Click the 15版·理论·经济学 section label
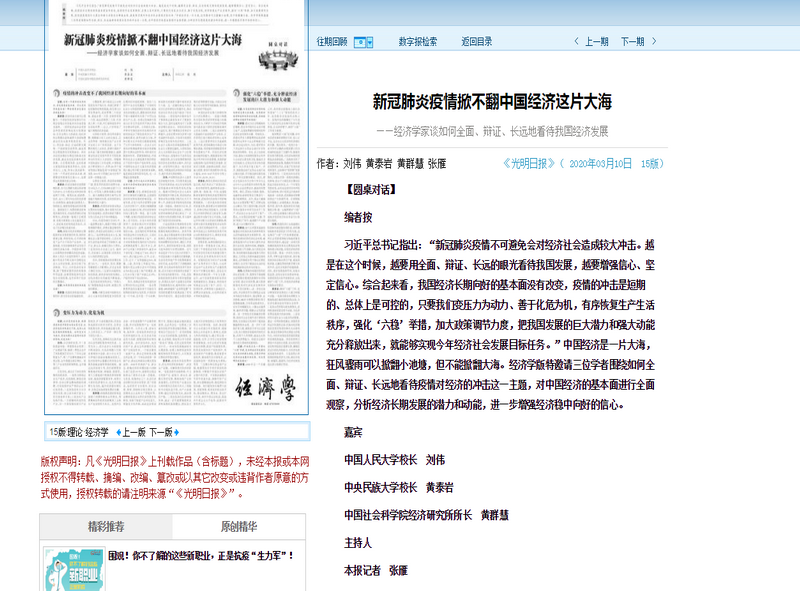This screenshot has height=591, width=800. 80,431
